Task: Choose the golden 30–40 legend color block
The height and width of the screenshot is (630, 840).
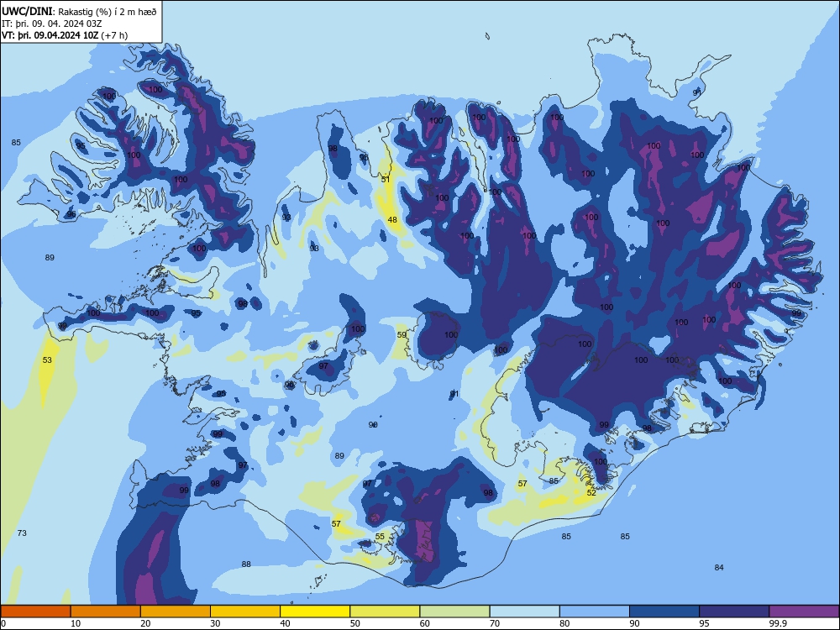Action: [x=245, y=612]
